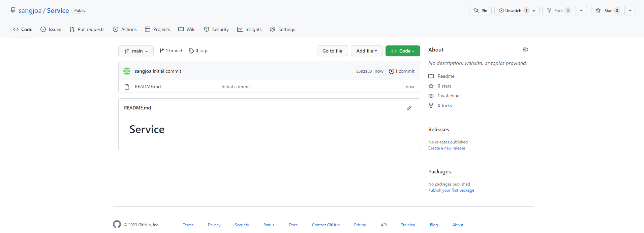Edit the README with the pencil icon
The image size is (644, 233).
[409, 108]
